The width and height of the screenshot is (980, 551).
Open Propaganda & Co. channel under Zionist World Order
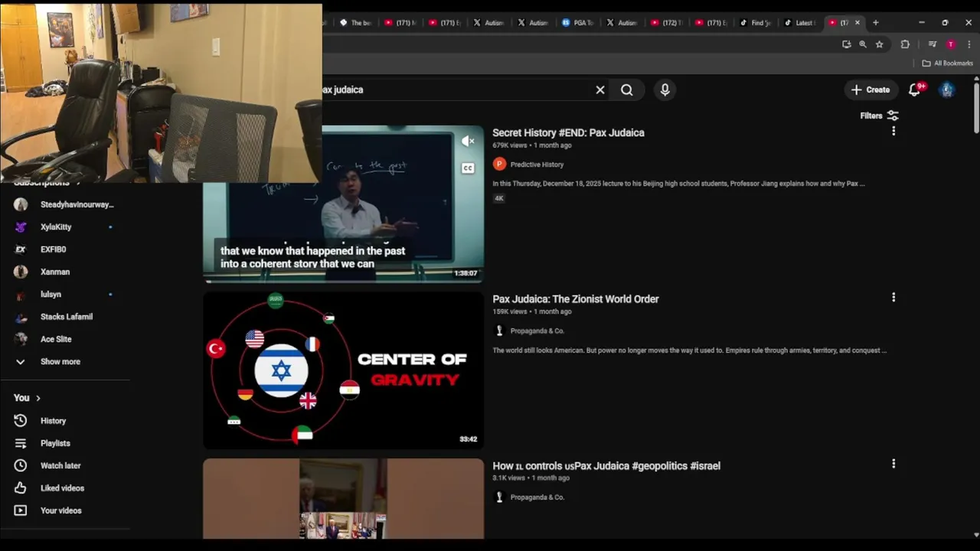537,331
